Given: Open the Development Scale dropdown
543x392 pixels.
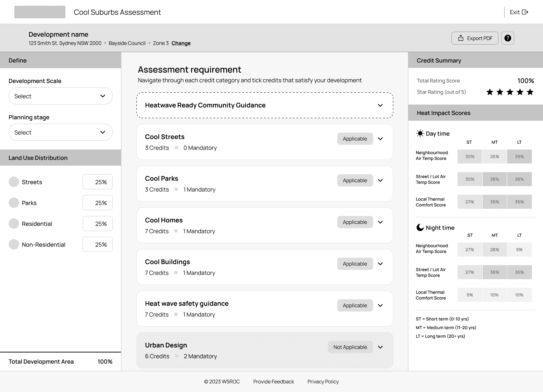Looking at the screenshot, I should click(x=60, y=96).
